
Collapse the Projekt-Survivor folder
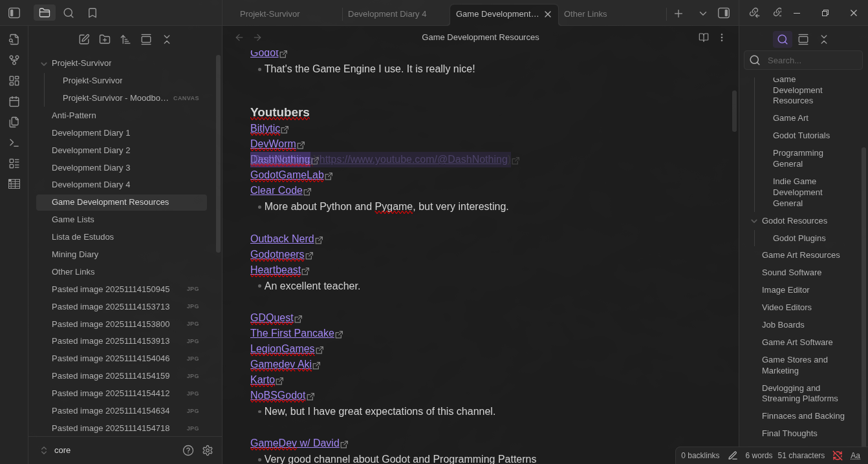(x=44, y=63)
